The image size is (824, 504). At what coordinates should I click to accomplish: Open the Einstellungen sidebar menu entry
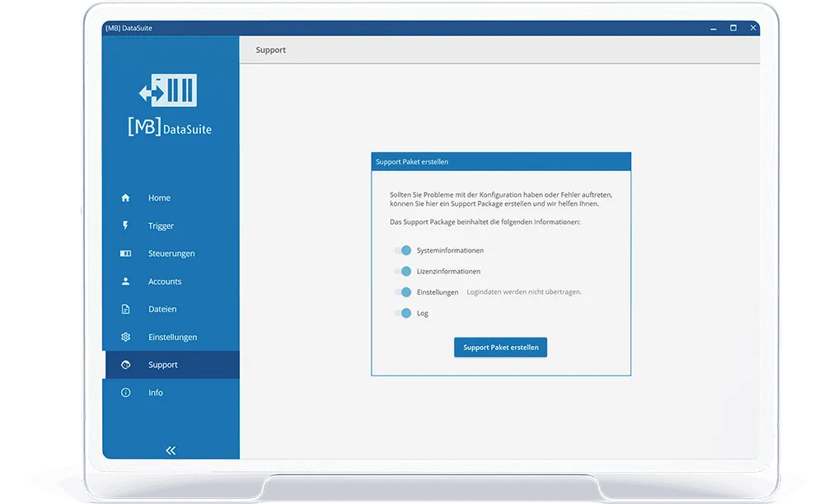click(x=171, y=337)
